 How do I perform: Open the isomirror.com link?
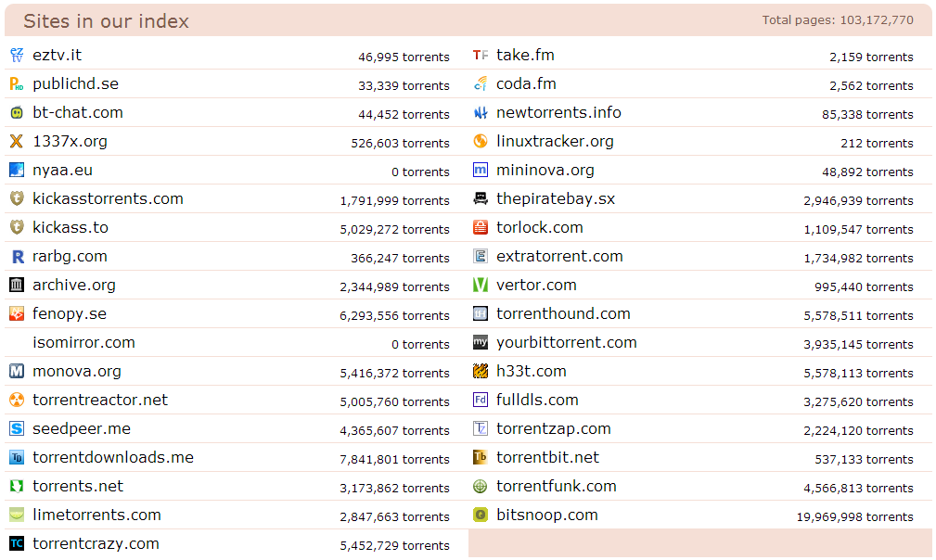click(x=83, y=342)
